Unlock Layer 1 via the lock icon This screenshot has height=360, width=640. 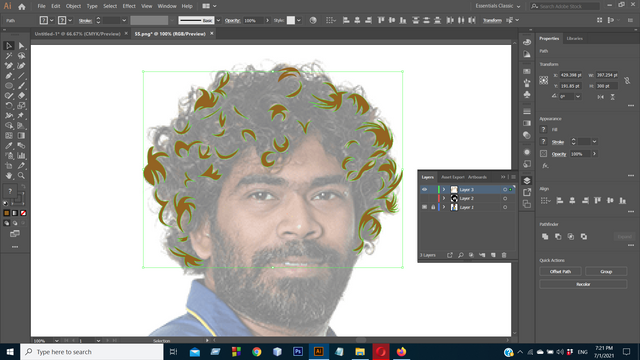pyautogui.click(x=433, y=207)
